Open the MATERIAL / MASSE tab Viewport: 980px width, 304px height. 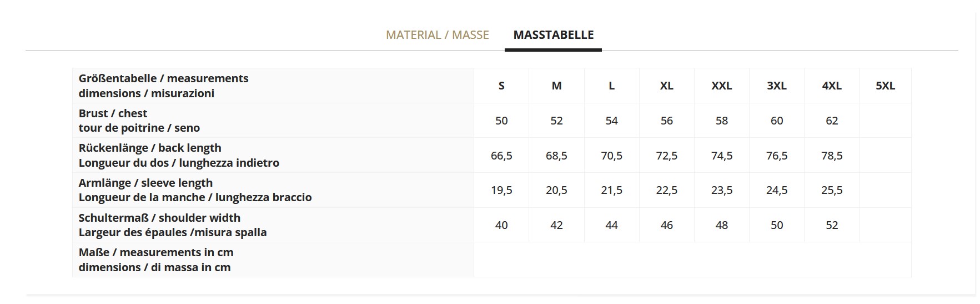tap(437, 35)
